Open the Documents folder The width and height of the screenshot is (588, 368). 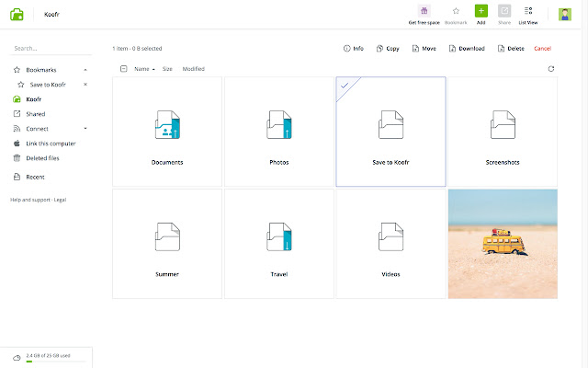(167, 132)
